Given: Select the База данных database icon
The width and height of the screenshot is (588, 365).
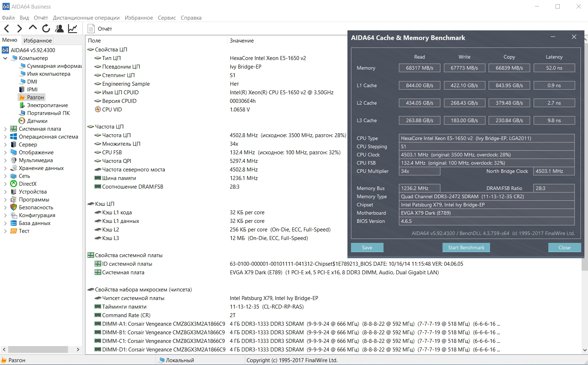Looking at the screenshot, I should tap(14, 223).
